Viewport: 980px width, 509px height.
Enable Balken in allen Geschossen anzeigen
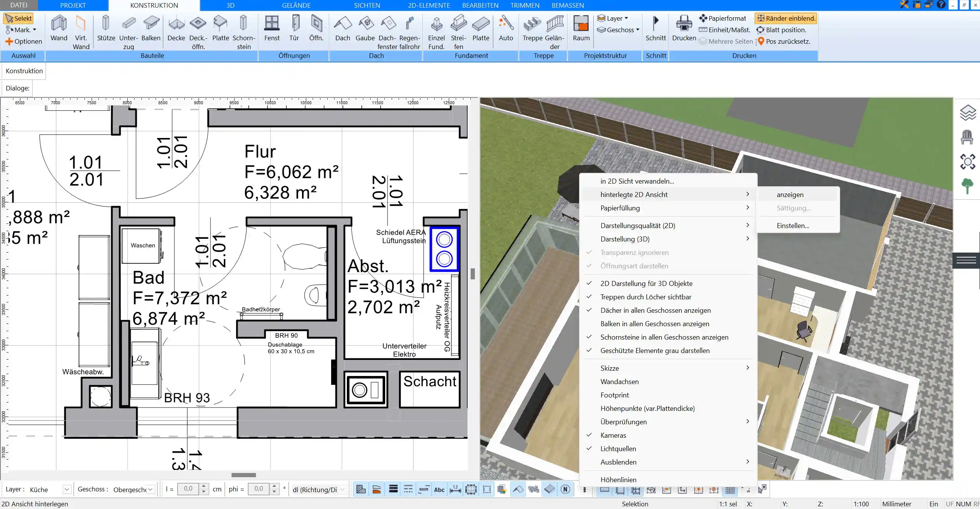(x=667, y=323)
